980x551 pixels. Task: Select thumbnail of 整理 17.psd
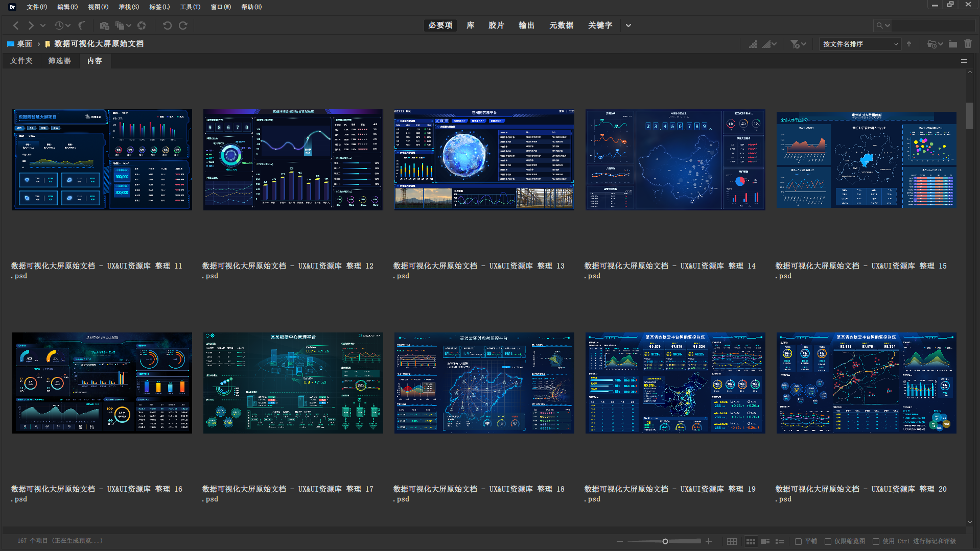(x=293, y=383)
